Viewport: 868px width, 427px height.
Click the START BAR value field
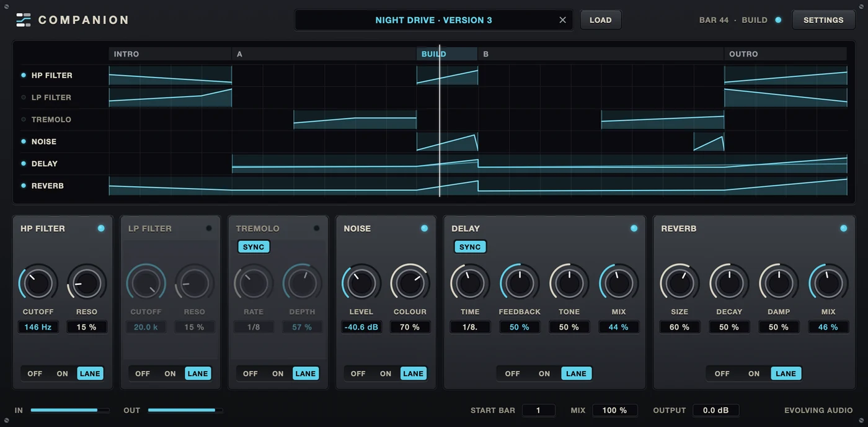click(x=538, y=410)
